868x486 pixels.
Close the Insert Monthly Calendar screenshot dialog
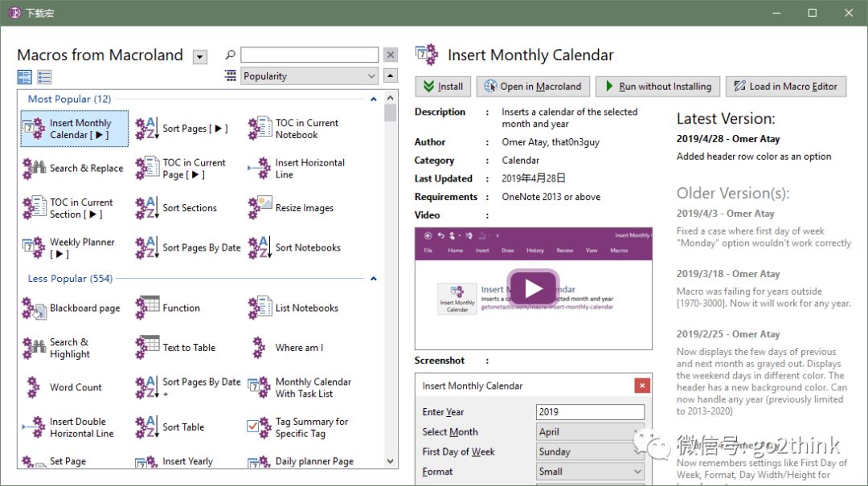(642, 386)
